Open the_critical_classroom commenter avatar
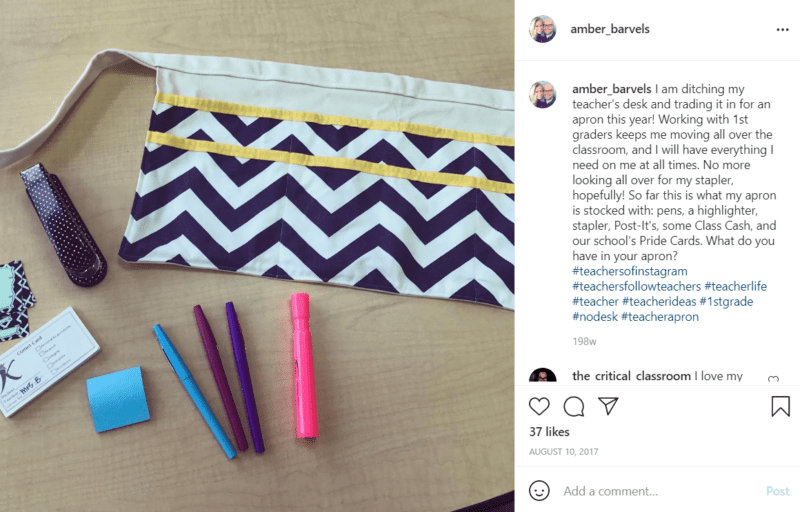The width and height of the screenshot is (800, 512). point(542,375)
